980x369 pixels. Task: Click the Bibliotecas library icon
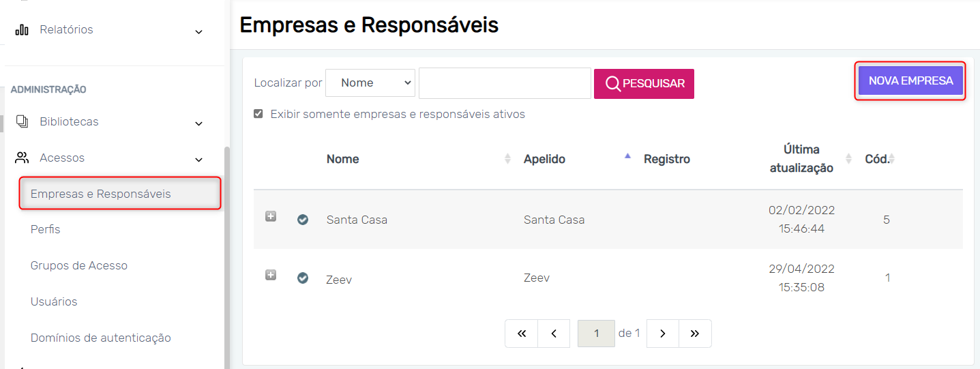coord(22,121)
